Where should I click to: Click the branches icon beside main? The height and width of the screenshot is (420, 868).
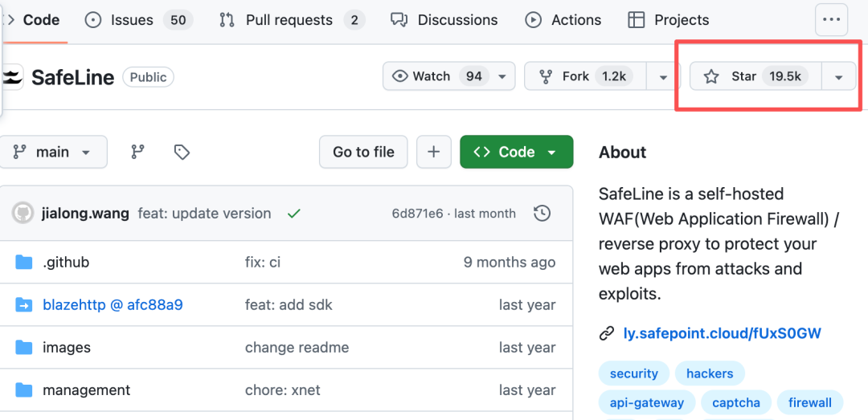[x=137, y=152]
